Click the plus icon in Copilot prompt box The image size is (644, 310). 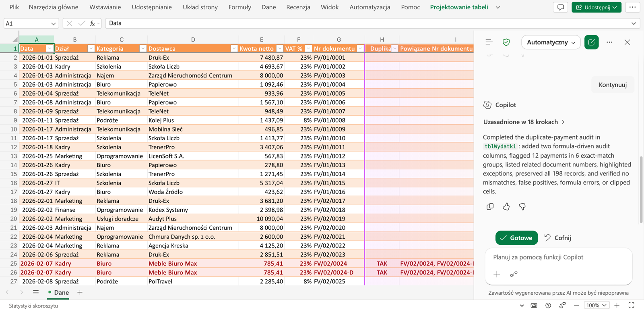click(497, 274)
